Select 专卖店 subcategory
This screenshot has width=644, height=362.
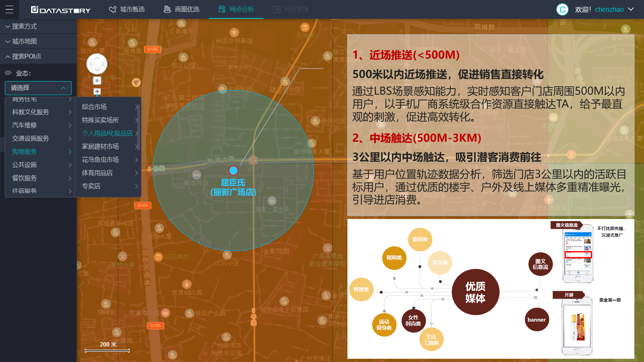108,186
